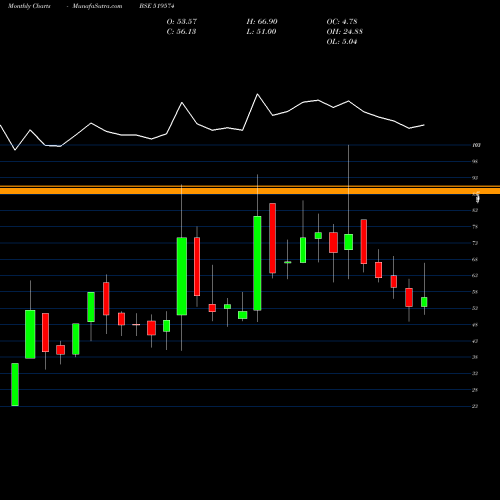Select the high value 'H: 66.90'

(262, 22)
